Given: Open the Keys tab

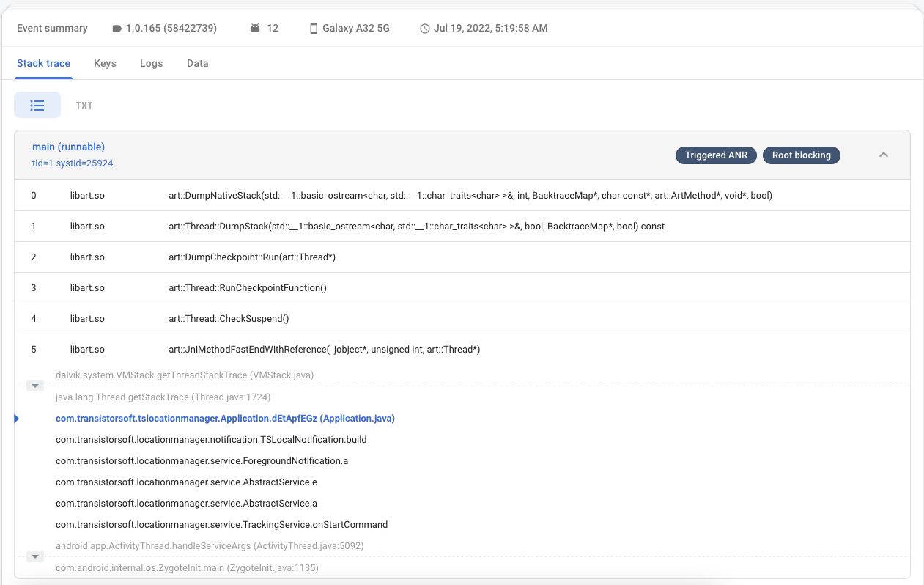Looking at the screenshot, I should pyautogui.click(x=105, y=63).
